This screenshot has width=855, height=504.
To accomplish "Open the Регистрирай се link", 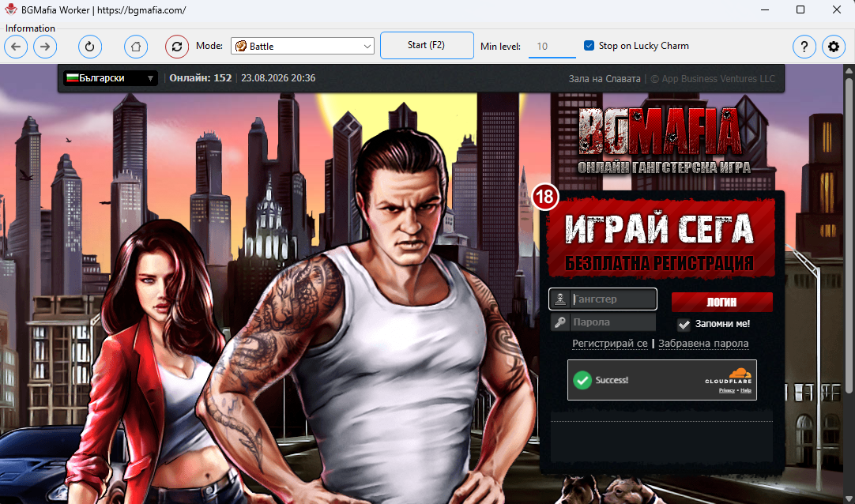I will (609, 344).
